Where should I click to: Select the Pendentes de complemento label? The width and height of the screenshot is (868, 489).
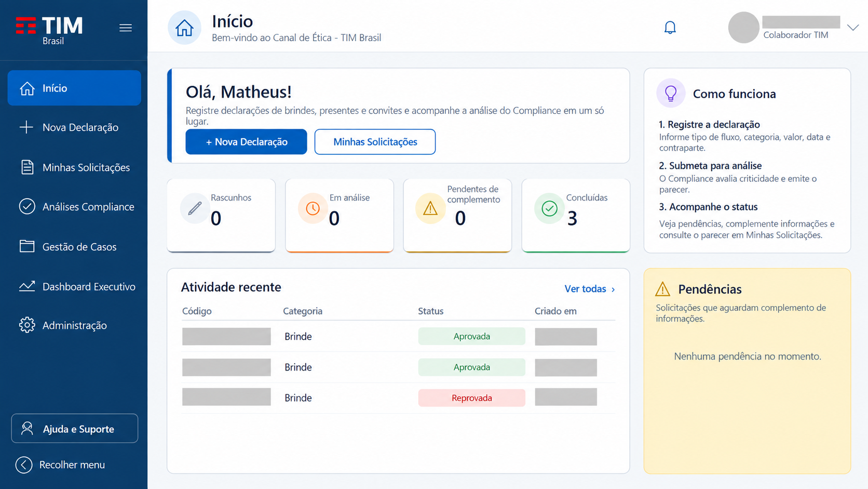coord(473,194)
